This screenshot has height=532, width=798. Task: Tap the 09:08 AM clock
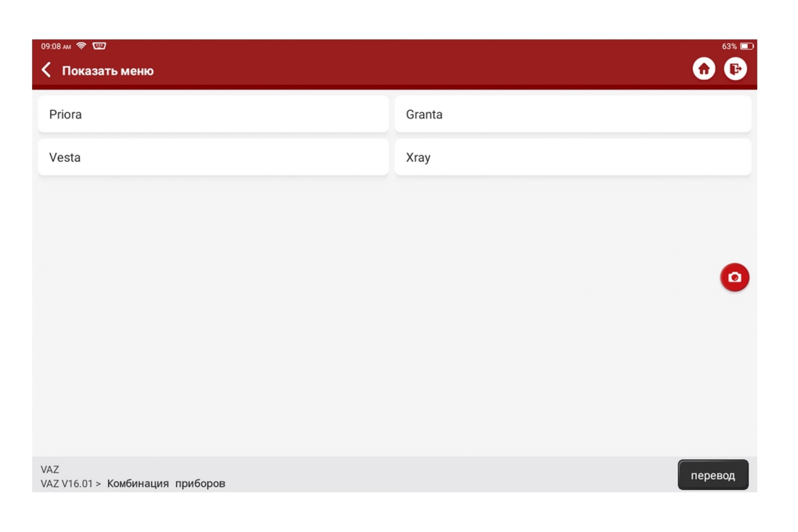pyautogui.click(x=56, y=46)
